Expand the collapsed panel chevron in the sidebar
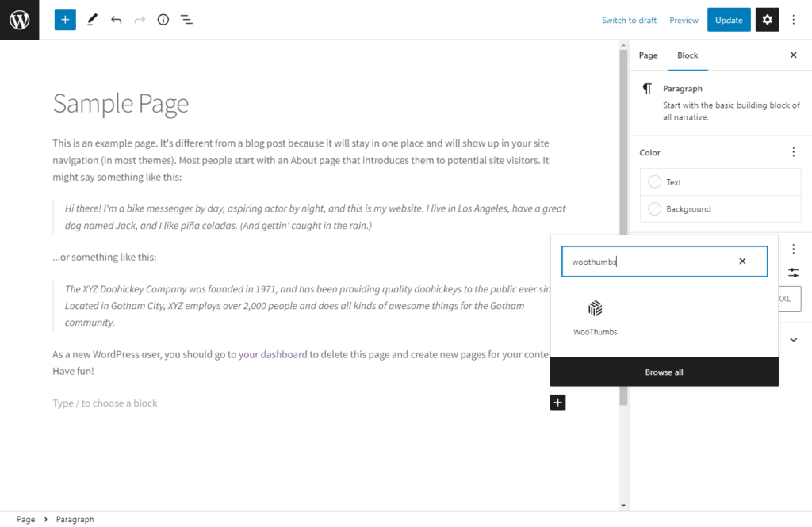The image size is (812, 527). pos(793,338)
